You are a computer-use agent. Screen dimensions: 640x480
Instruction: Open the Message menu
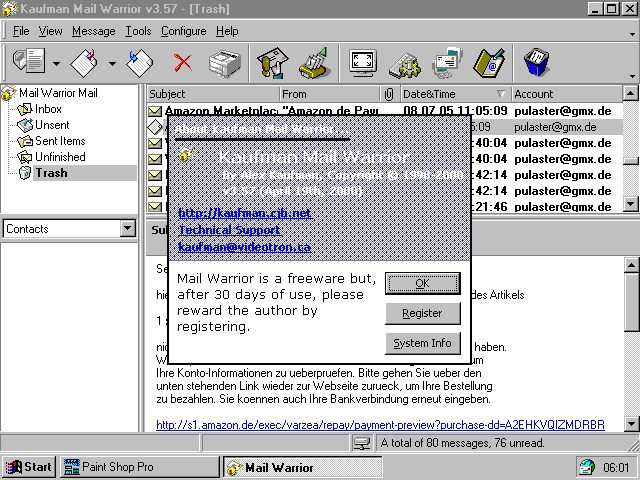[x=93, y=31]
